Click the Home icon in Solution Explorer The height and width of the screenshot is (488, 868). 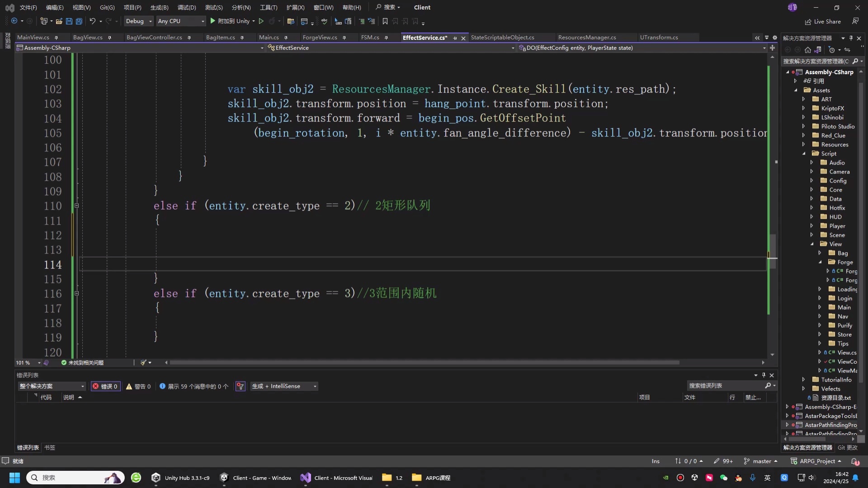pos(808,50)
